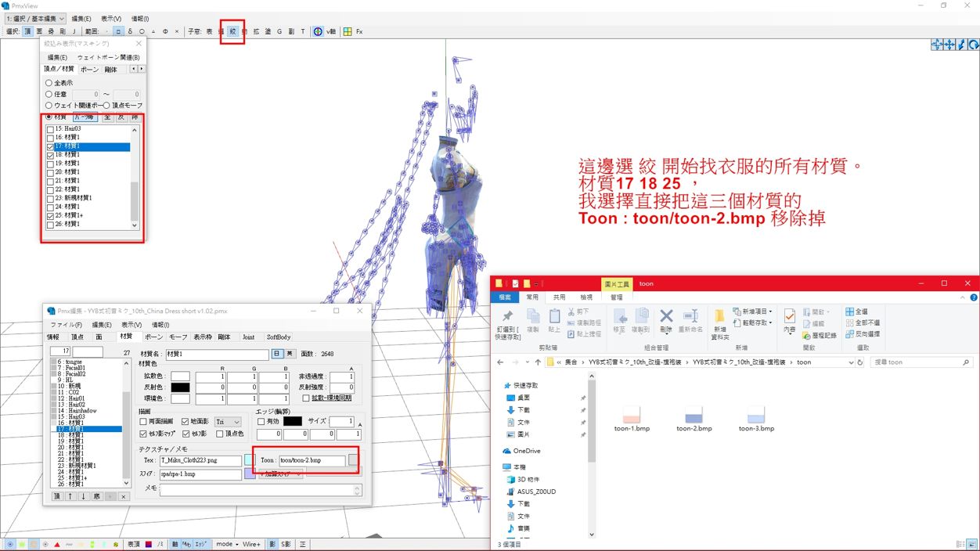Move material up with ↑ button
Image resolution: width=980 pixels, height=551 pixels.
(70, 496)
